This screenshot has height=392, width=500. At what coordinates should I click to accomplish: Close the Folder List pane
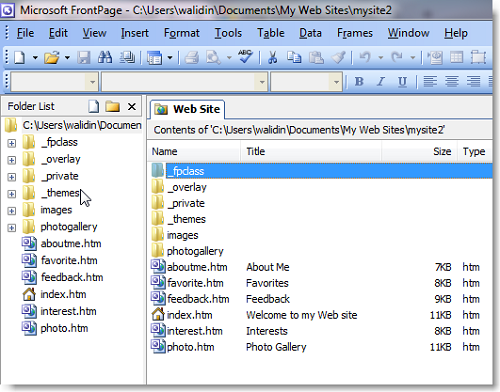[x=132, y=107]
